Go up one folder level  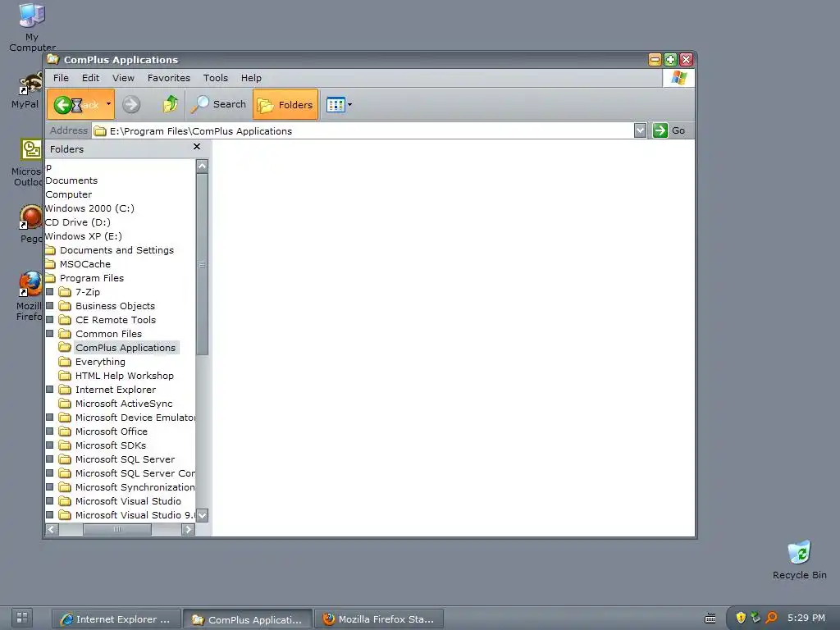tap(171, 104)
